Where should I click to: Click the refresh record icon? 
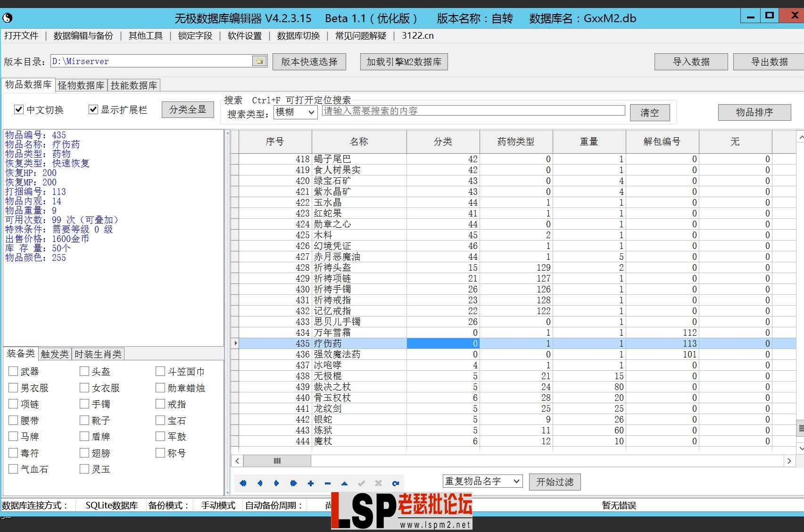(x=396, y=483)
